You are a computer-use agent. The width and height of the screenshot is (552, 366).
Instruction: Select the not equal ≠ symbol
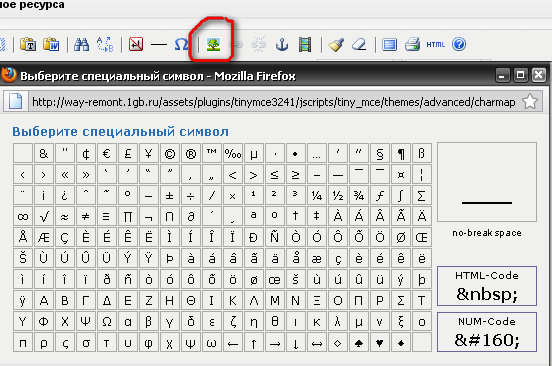86,216
